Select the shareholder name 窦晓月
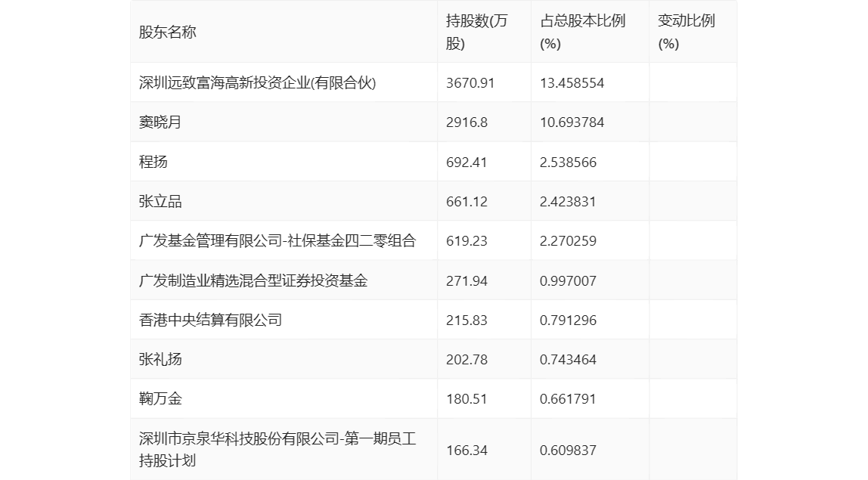 160,122
